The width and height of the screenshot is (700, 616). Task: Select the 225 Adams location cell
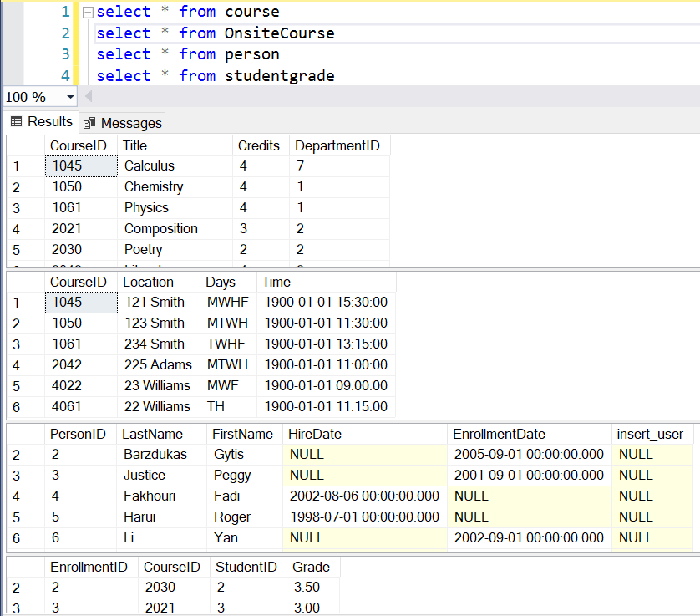tap(159, 365)
